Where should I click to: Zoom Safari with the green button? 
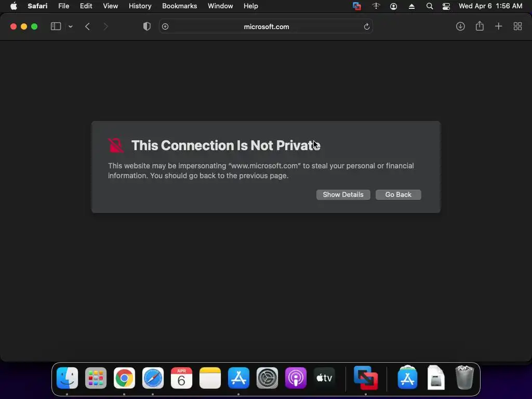click(x=34, y=26)
